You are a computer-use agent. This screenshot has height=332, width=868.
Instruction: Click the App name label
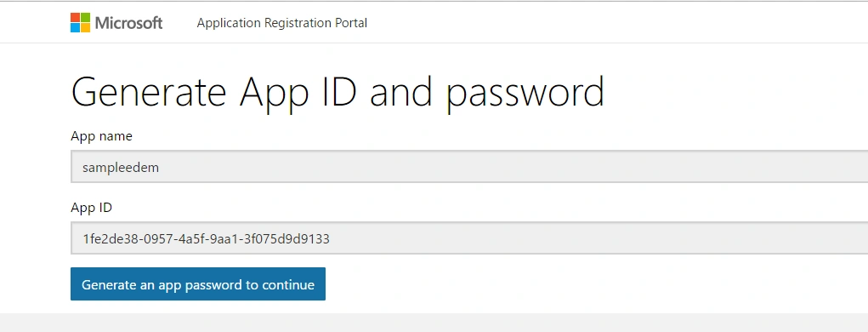click(101, 136)
